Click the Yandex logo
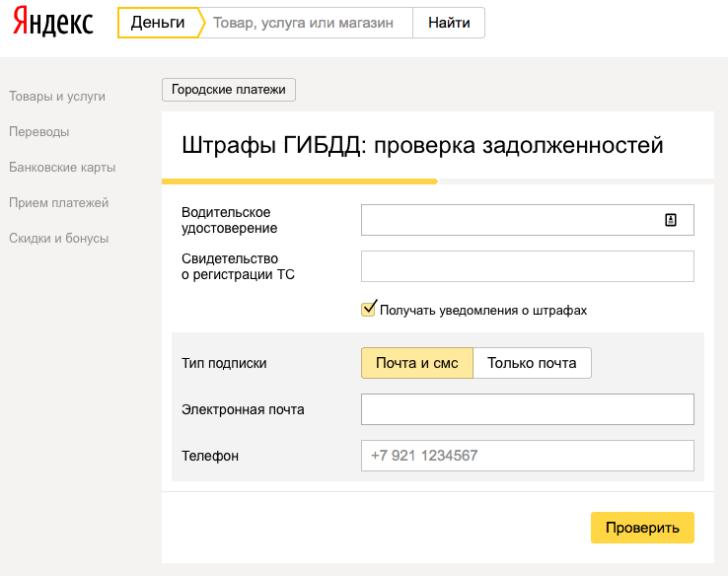Image resolution: width=728 pixels, height=576 pixels. coord(53,23)
